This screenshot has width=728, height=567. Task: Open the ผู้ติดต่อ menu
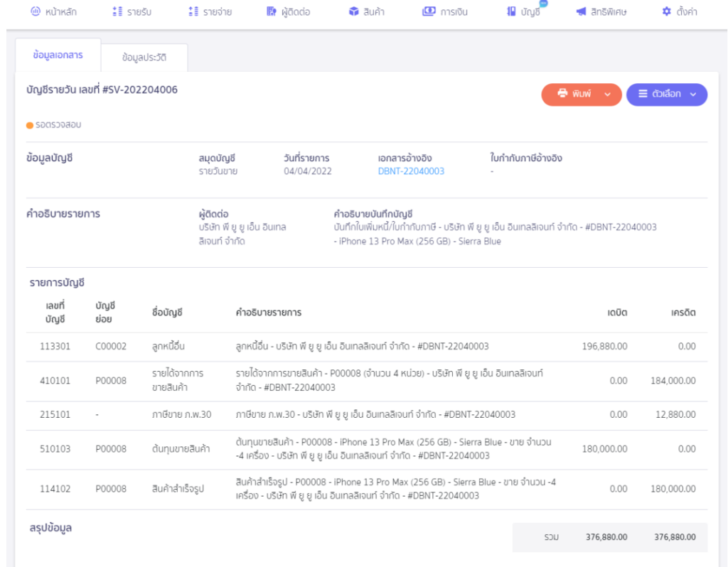pyautogui.click(x=289, y=11)
